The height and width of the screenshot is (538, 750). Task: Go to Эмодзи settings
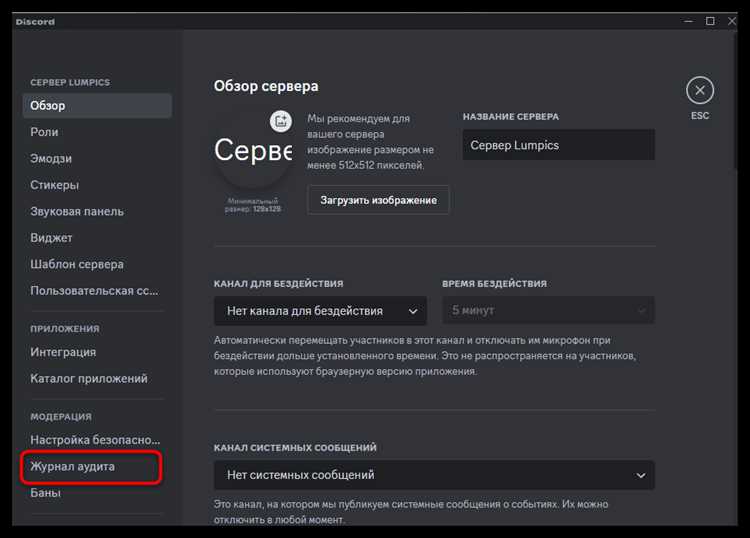pyautogui.click(x=97, y=158)
